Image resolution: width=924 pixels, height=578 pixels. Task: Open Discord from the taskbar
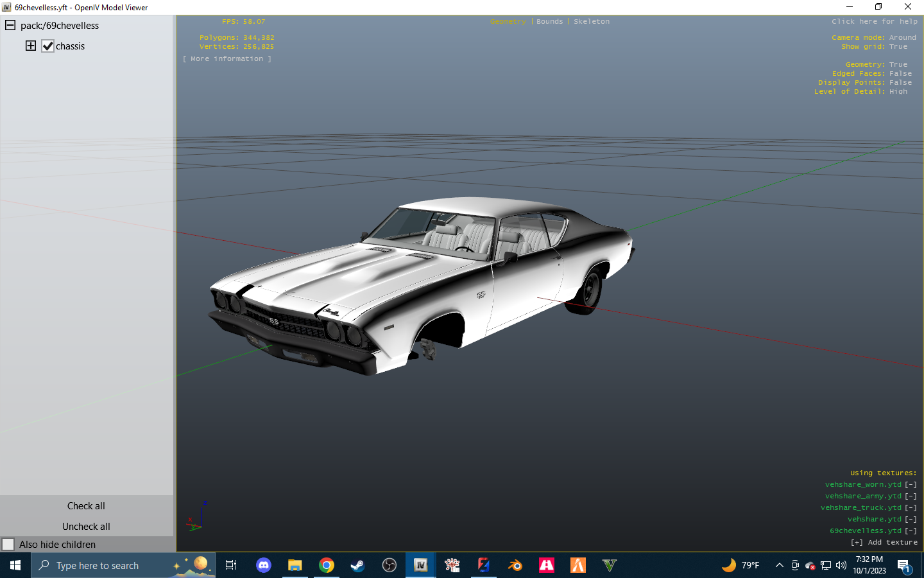tap(263, 565)
